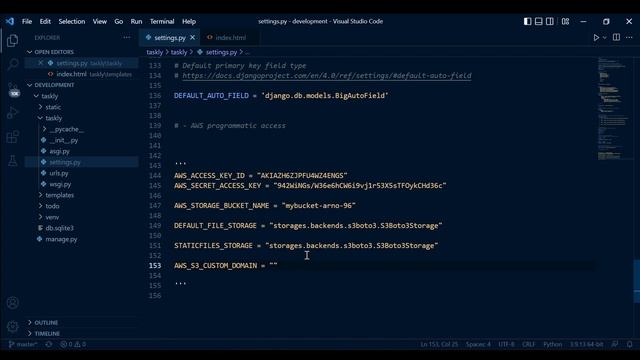Open the Search view in activity bar

(x=13, y=64)
